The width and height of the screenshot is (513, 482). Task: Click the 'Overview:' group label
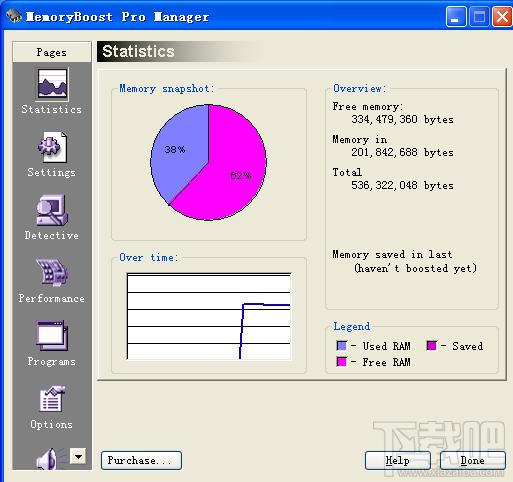point(360,89)
